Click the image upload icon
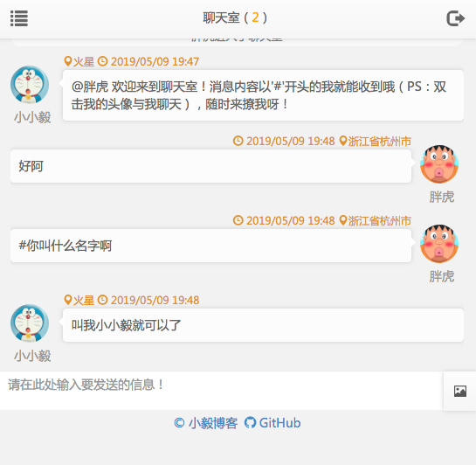 [460, 391]
